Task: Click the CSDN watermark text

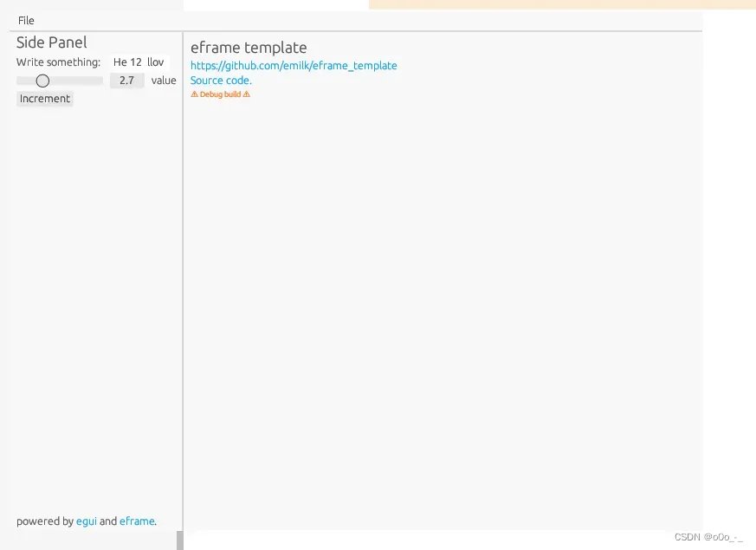Action: tap(708, 537)
